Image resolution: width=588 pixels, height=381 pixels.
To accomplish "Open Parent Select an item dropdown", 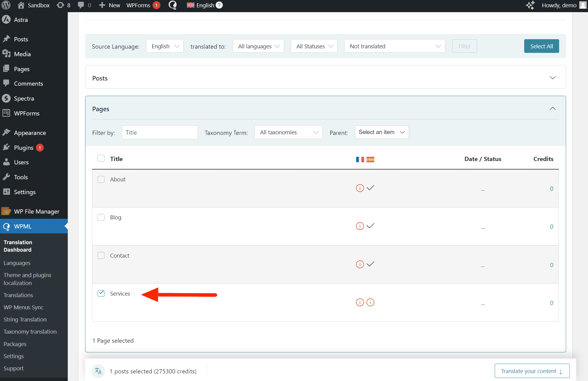I will pyautogui.click(x=382, y=132).
